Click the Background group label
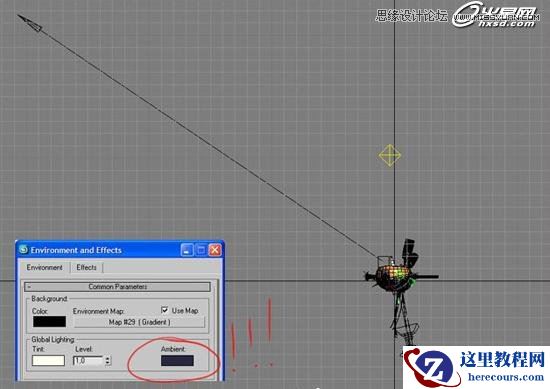Screen dimensions: 550x389 coord(49,299)
